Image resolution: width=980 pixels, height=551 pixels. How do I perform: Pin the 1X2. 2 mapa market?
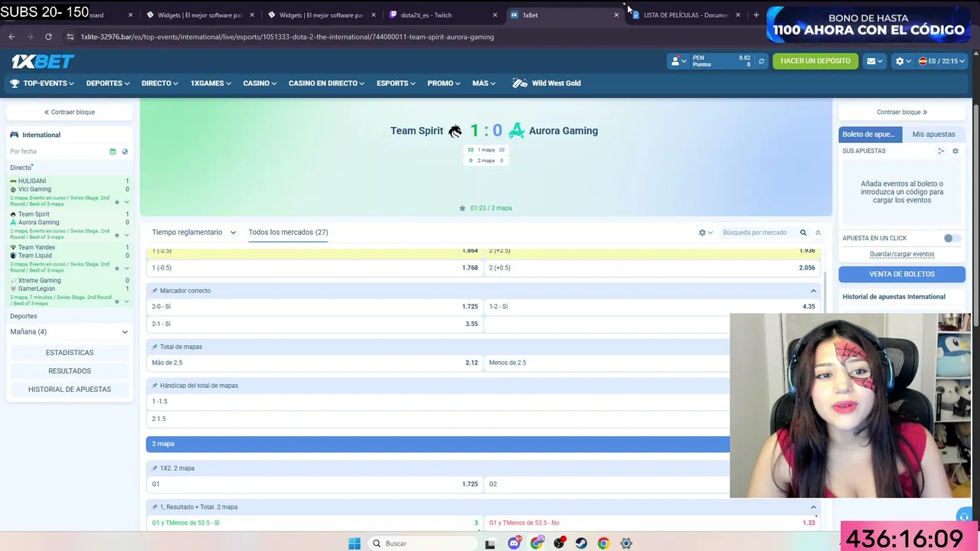155,468
